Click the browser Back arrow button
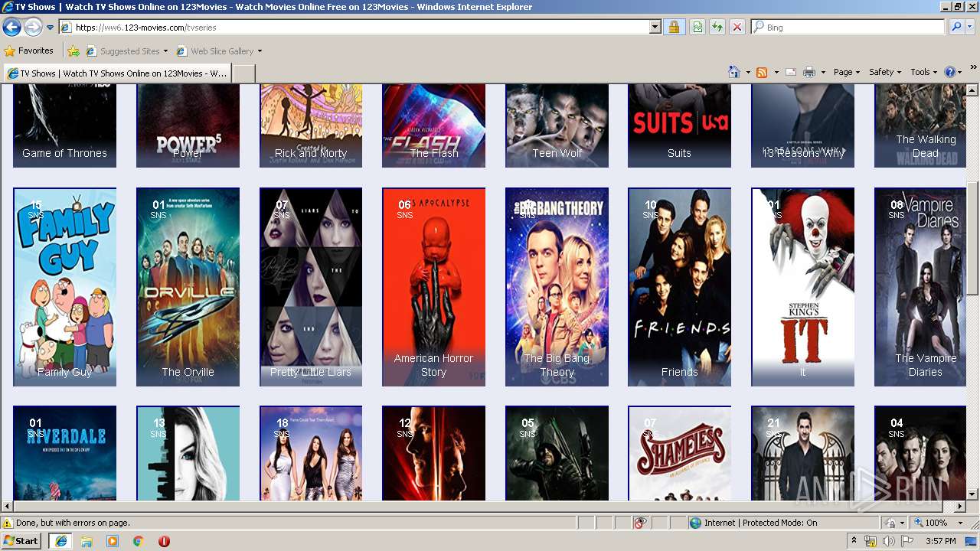 (11, 28)
